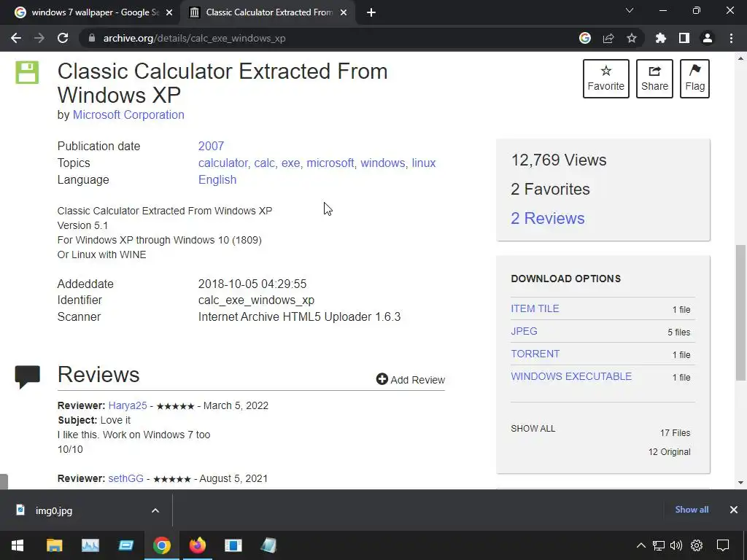Viewport: 747px width, 560px height.
Task: Select the Classic Calculator Extracted tab
Action: [268, 12]
